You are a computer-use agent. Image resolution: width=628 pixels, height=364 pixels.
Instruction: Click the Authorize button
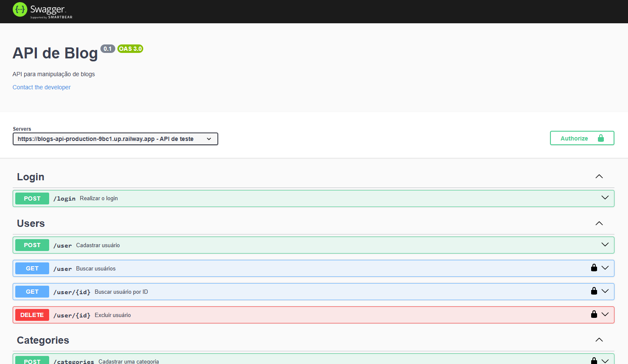click(x=574, y=138)
